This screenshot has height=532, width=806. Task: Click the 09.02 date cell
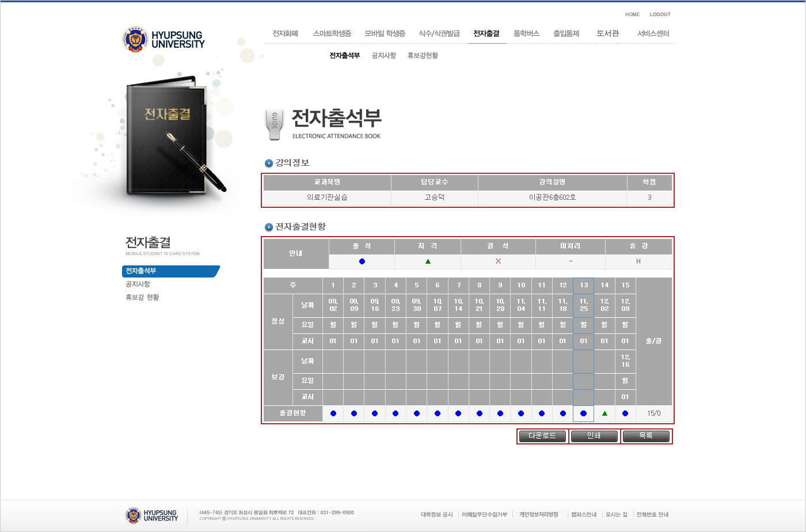pos(333,305)
